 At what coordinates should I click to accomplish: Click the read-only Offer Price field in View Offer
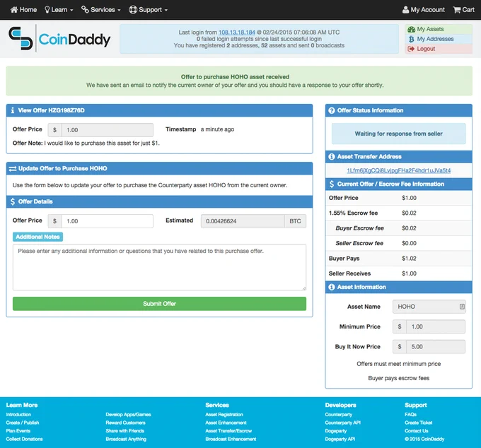(x=107, y=130)
